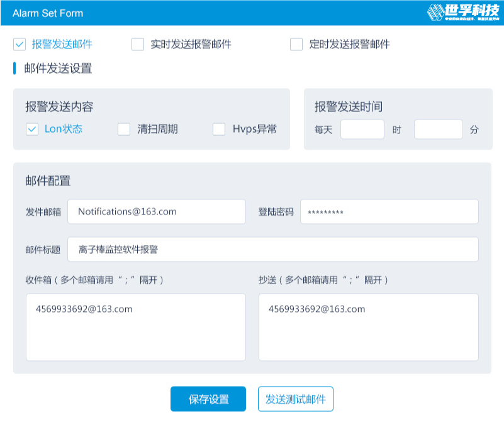This screenshot has width=504, height=425.
Task: Enable the 清扫周期 alarm content checkbox
Action: tap(123, 129)
